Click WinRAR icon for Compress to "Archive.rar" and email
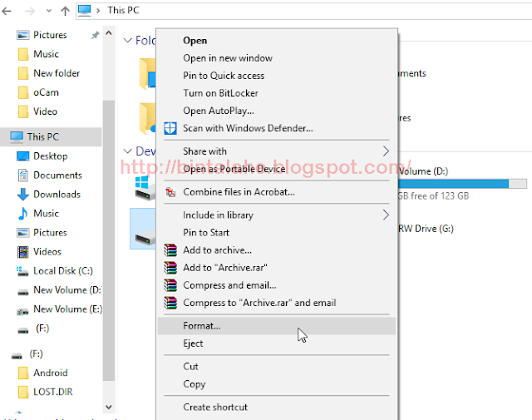The image size is (532, 420). [x=170, y=303]
